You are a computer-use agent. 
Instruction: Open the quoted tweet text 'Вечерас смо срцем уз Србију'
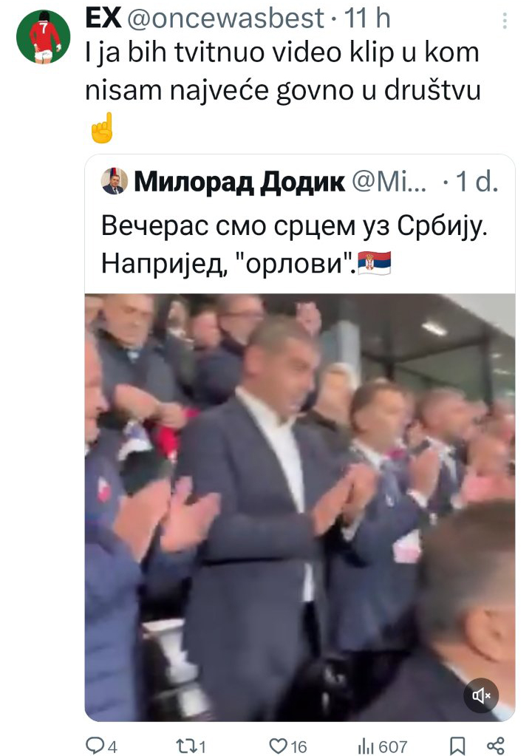[294, 225]
